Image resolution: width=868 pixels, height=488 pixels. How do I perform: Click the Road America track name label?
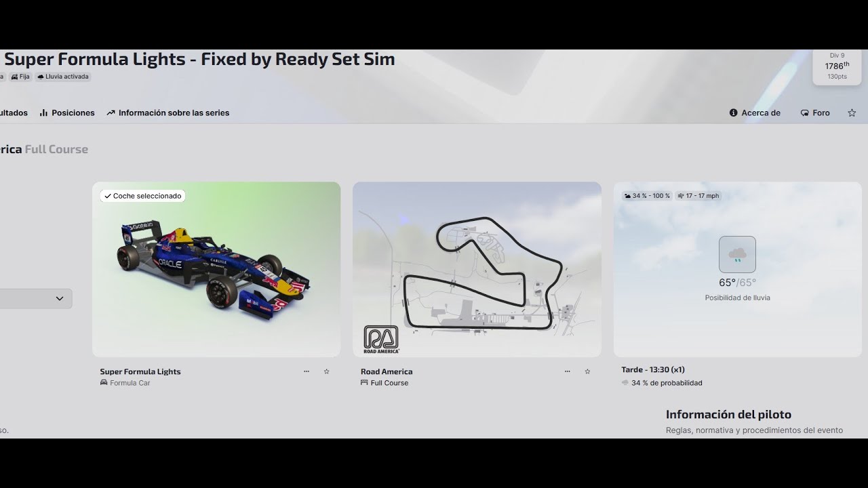[387, 371]
